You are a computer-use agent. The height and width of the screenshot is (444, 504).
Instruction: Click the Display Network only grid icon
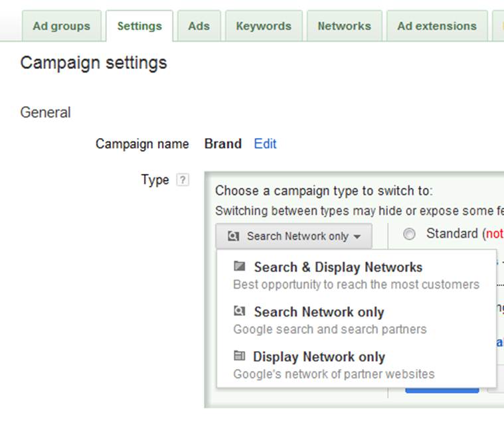[240, 356]
